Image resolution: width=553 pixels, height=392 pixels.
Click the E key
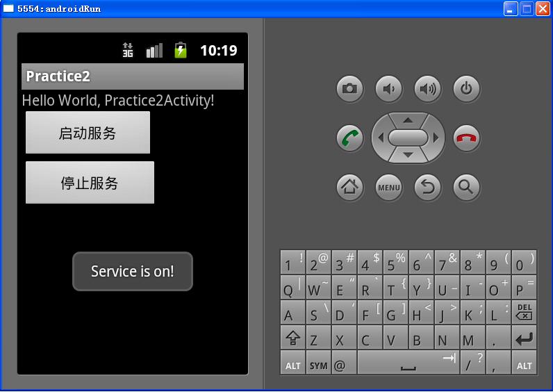click(344, 287)
